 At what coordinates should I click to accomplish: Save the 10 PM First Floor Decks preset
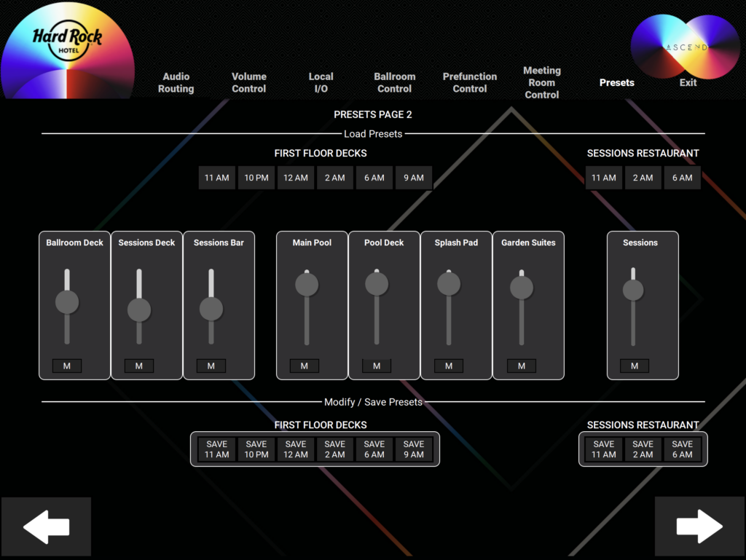256,449
